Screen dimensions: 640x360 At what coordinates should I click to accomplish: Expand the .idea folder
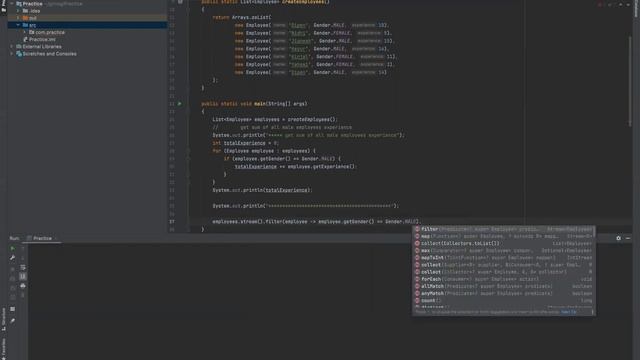point(18,11)
